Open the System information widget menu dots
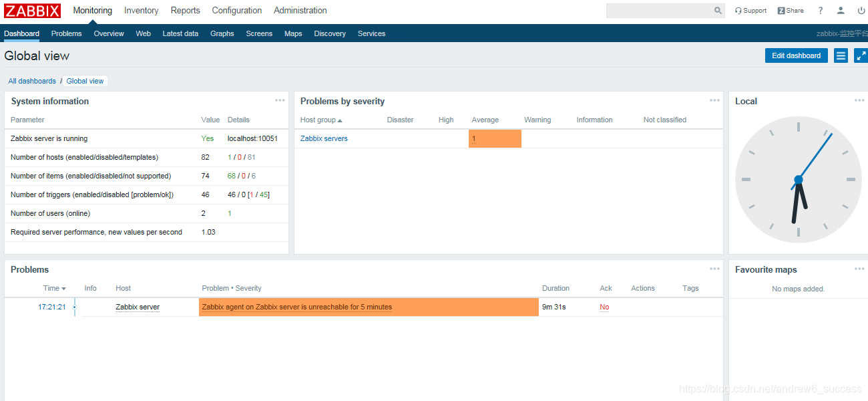 click(280, 100)
